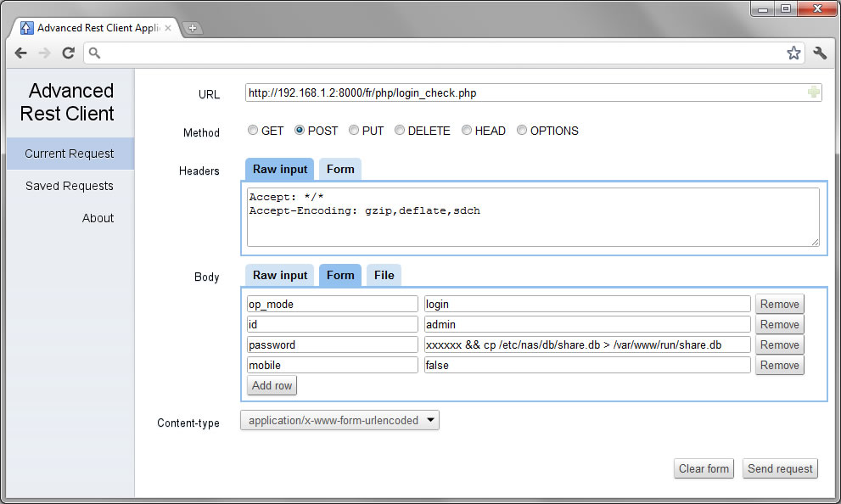Screen dimensions: 841x504
Task: Remove the id admin row
Action: 780,324
